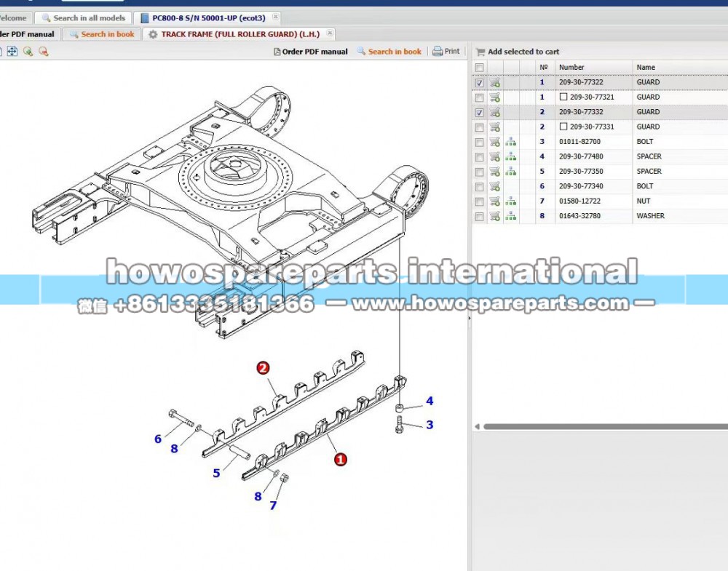Check the checkbox for BOLT 209-30-77340
This screenshot has height=571, width=728.
point(480,187)
